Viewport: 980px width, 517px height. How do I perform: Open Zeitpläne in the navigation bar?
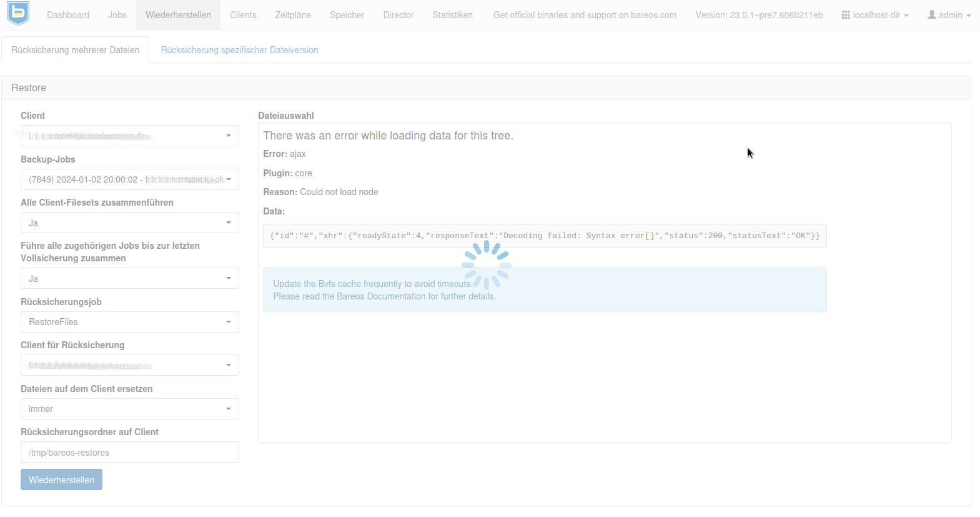pyautogui.click(x=293, y=15)
